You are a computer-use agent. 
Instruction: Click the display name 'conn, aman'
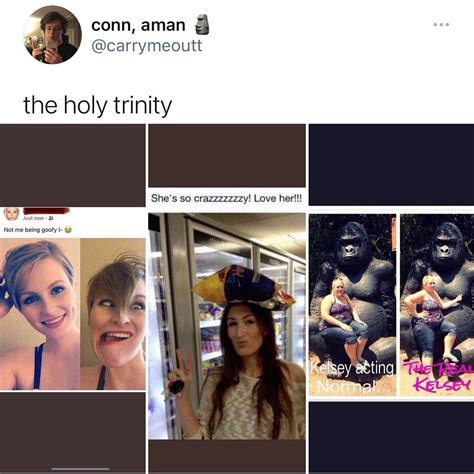[x=138, y=25]
